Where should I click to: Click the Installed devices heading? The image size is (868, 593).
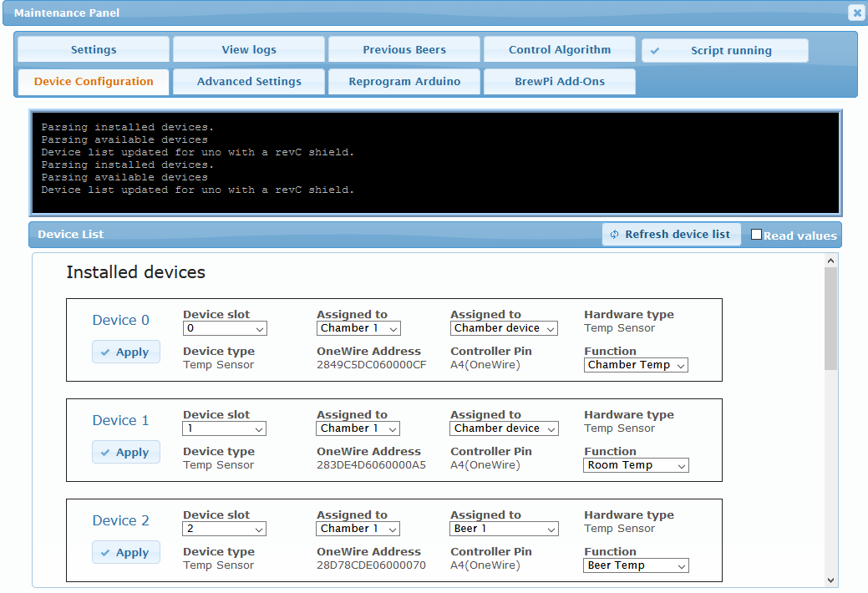click(135, 272)
